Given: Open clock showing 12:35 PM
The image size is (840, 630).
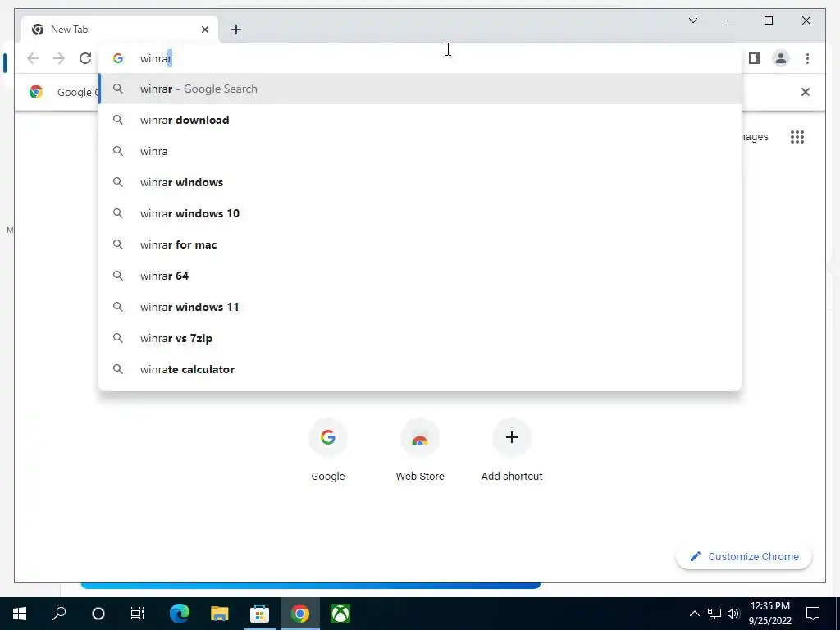Looking at the screenshot, I should [769, 614].
